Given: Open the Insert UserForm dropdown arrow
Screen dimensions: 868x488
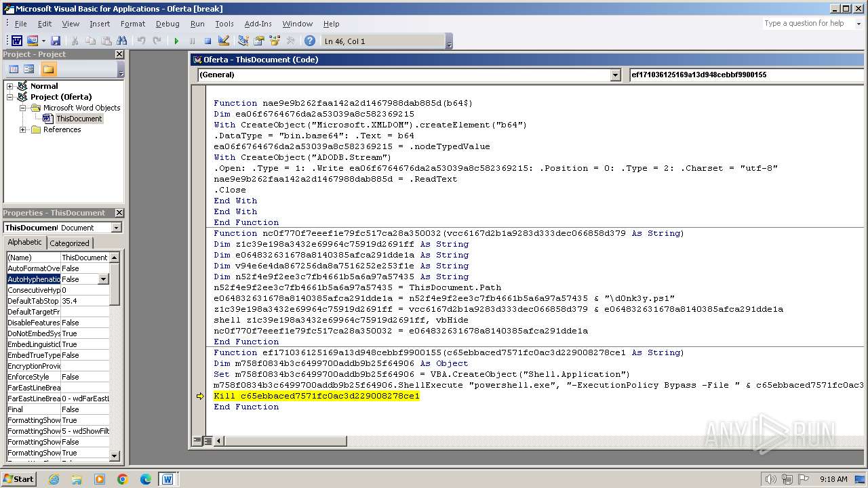Looking at the screenshot, I should (x=43, y=41).
